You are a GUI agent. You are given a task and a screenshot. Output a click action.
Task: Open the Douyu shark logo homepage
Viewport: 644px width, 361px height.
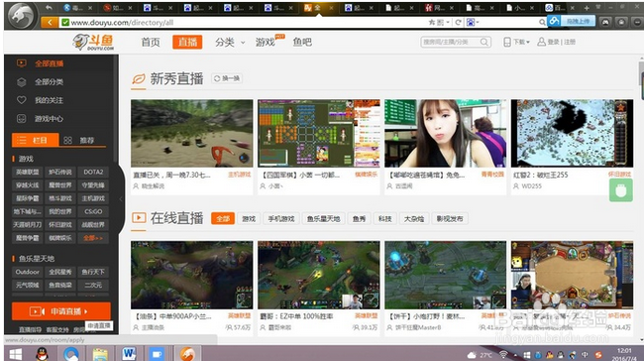[x=93, y=42]
